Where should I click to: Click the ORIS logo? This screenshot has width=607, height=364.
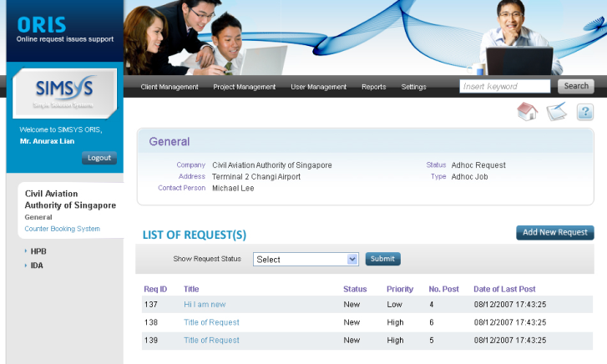point(42,25)
